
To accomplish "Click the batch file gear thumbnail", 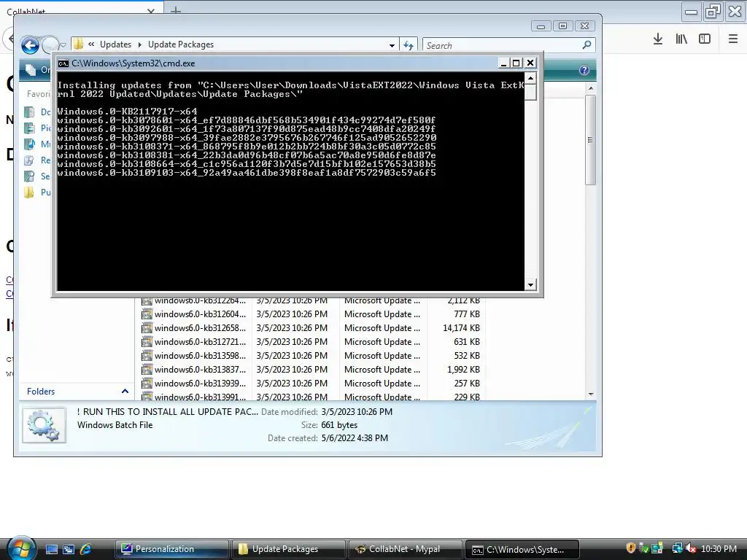I will [x=44, y=425].
